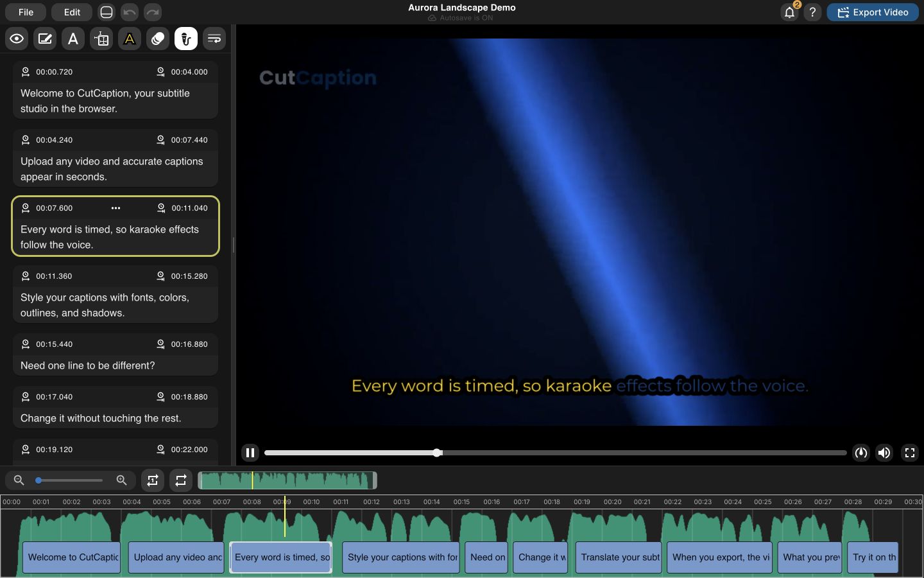Select timeline clip 'Translate your subt'
This screenshot has width=924, height=578.
click(619, 557)
